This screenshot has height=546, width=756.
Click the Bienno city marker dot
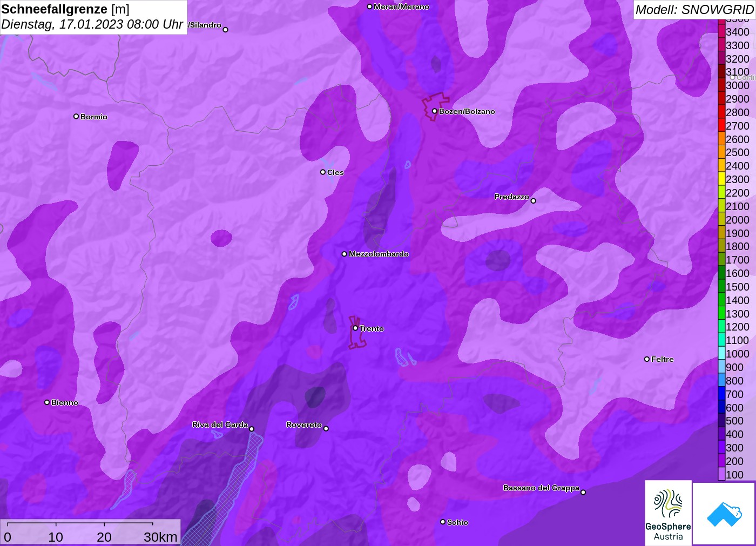point(47,402)
